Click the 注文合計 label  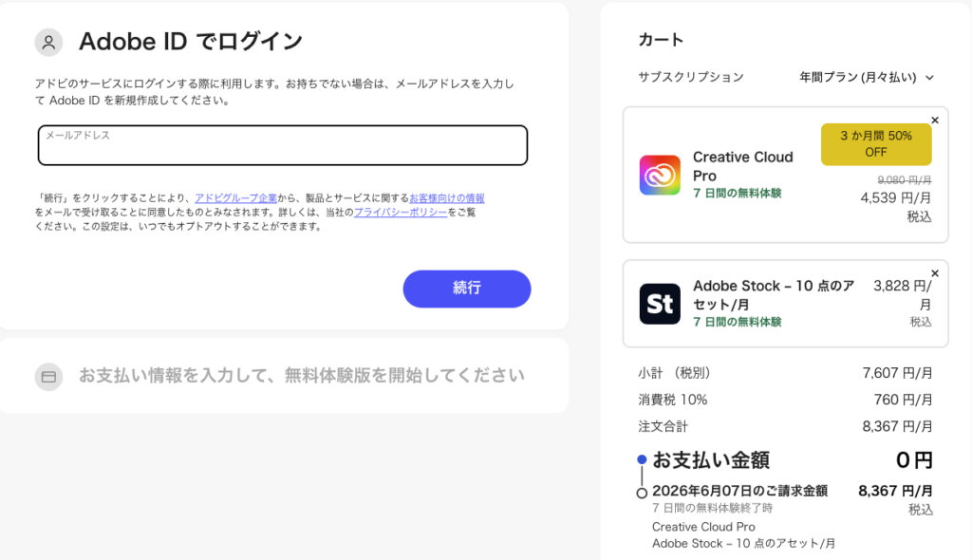click(x=663, y=427)
